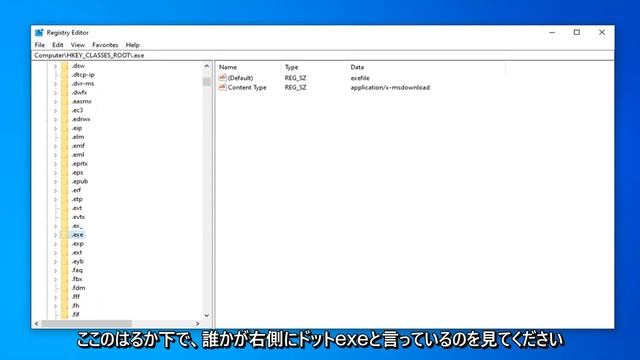Click the folder icon for .erf key

pyautogui.click(x=64, y=190)
